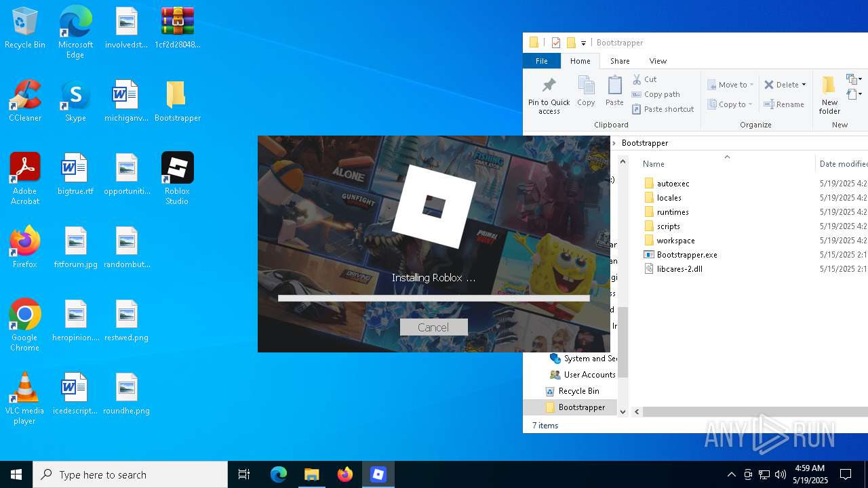Select the restwed.png file icon
Image resolution: width=868 pixels, height=488 pixels.
click(126, 321)
